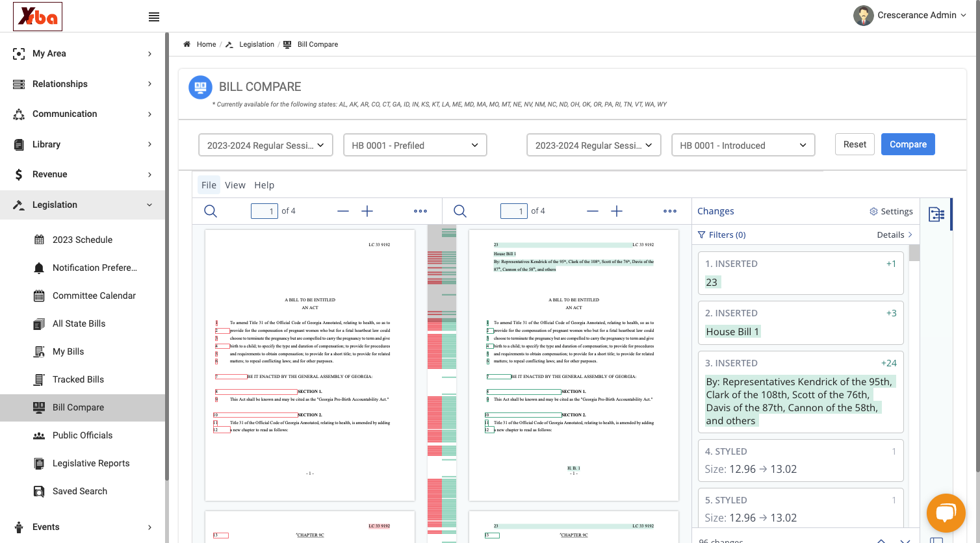Zoom out the left document pane
Viewport: 980px width, 543px height.
point(343,211)
